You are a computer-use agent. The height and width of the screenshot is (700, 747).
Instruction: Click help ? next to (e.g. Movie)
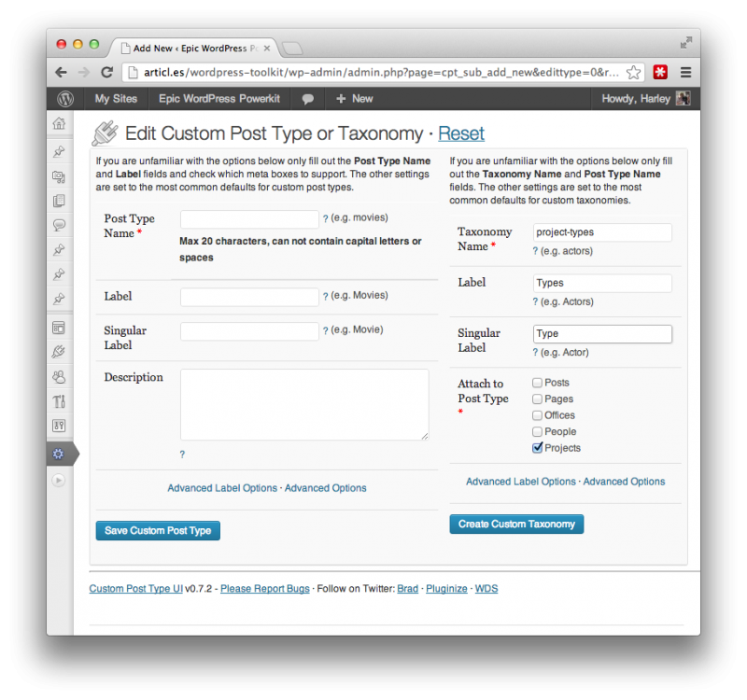point(325,330)
